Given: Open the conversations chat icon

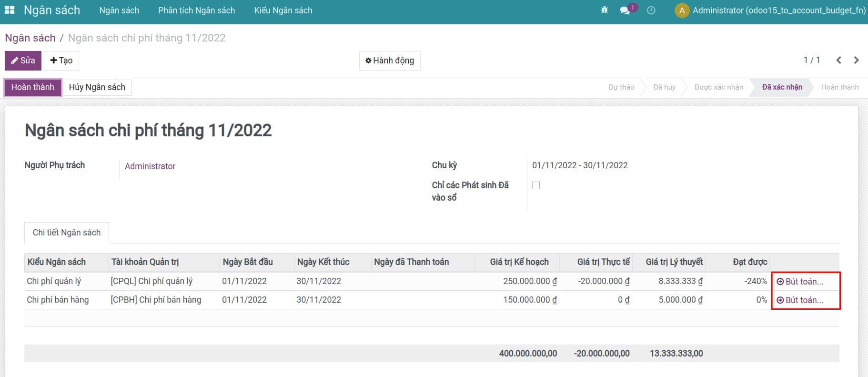Looking at the screenshot, I should pyautogui.click(x=625, y=10).
